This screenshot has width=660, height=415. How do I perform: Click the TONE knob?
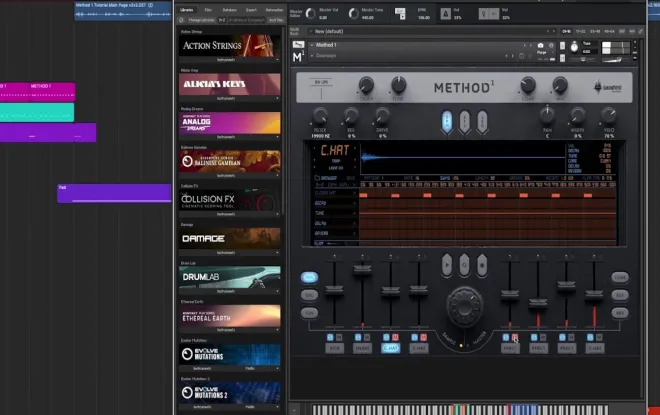pyautogui.click(x=398, y=85)
